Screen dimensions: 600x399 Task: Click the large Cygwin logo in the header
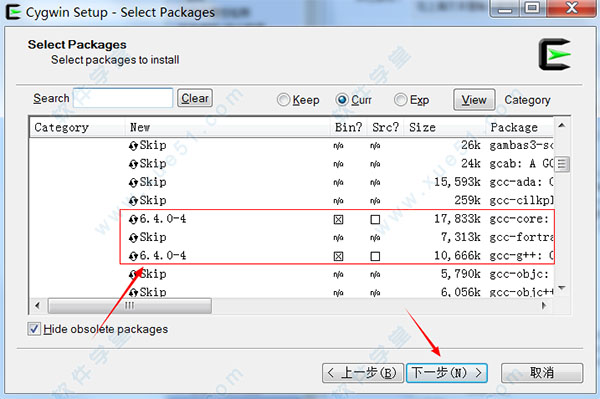coord(555,54)
